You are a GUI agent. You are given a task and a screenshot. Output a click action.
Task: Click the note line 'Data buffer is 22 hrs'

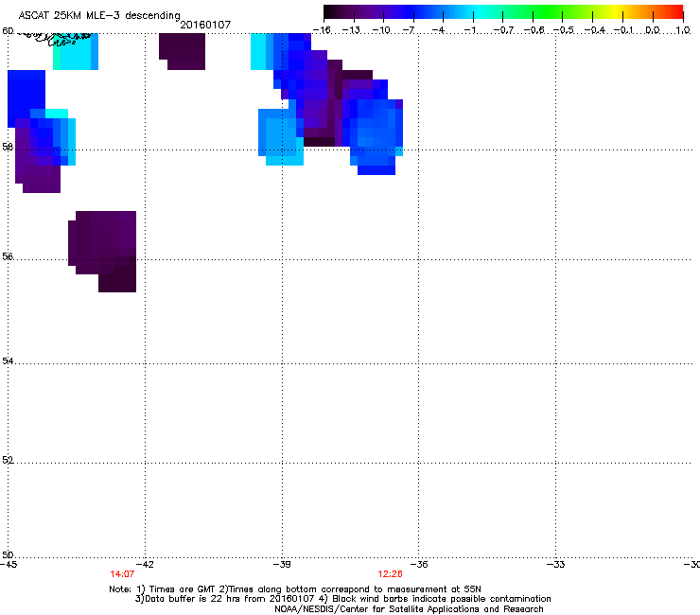342,599
